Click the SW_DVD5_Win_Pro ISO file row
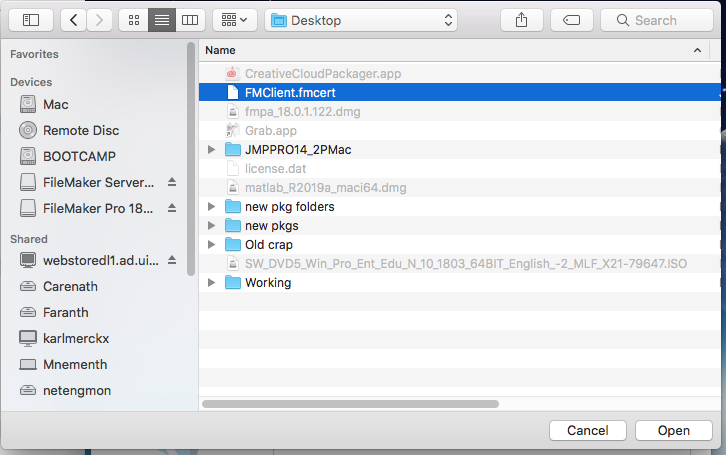The image size is (726, 455). click(460, 263)
